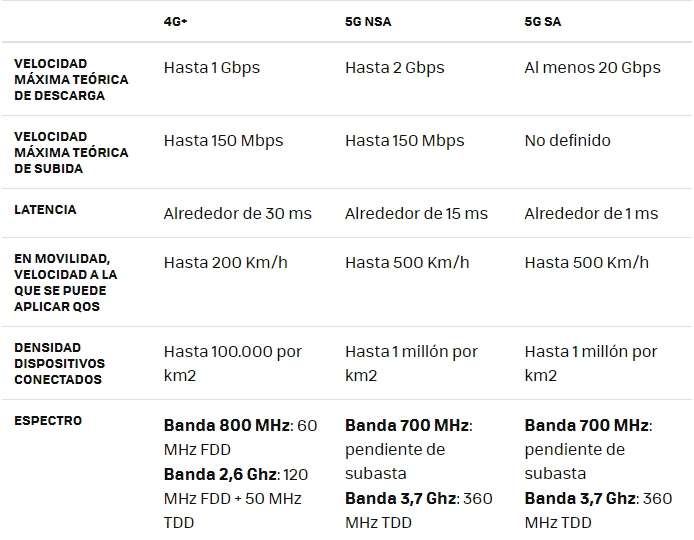Click the 4G+ column header
Image resolution: width=694 pixels, height=540 pixels.
(x=176, y=21)
